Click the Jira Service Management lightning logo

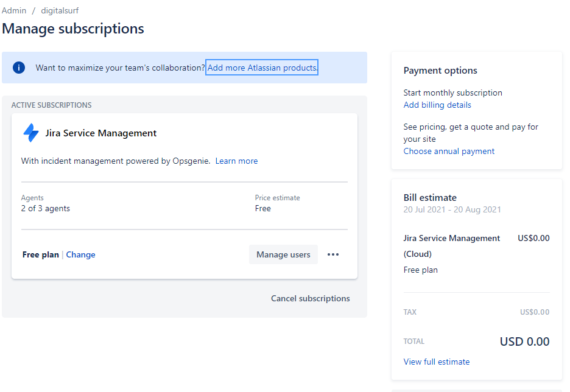[x=31, y=133]
